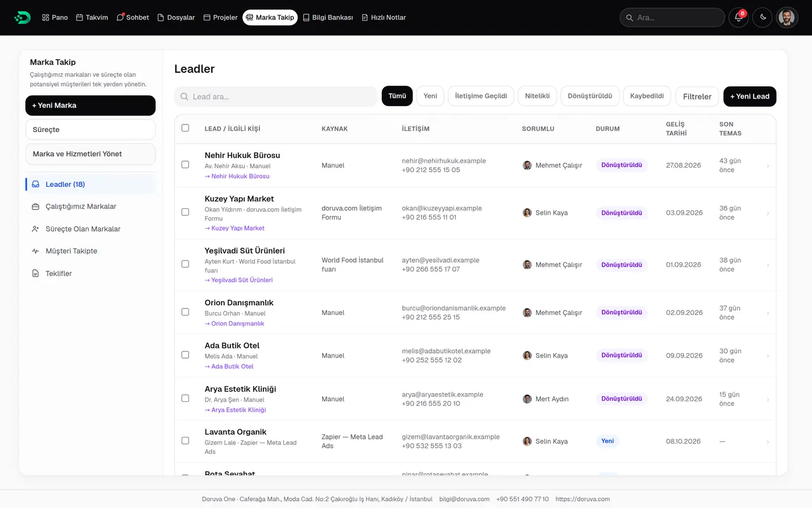Select the Kaybedildi filter tab
This screenshot has width=812, height=508.
tap(647, 96)
